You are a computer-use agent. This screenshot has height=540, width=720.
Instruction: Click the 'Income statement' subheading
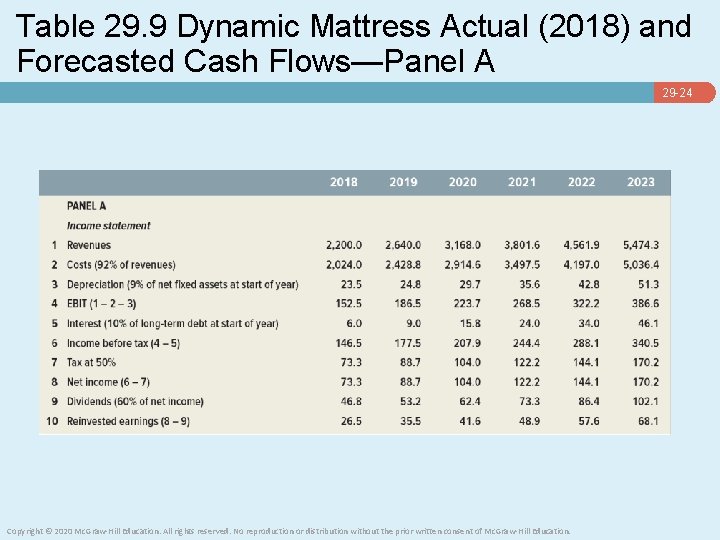tap(108, 225)
